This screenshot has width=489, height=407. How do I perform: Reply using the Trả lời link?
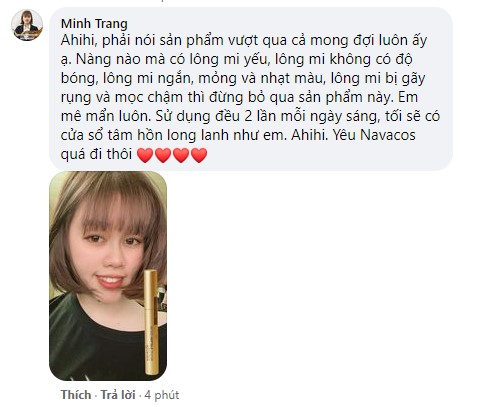pyautogui.click(x=118, y=395)
